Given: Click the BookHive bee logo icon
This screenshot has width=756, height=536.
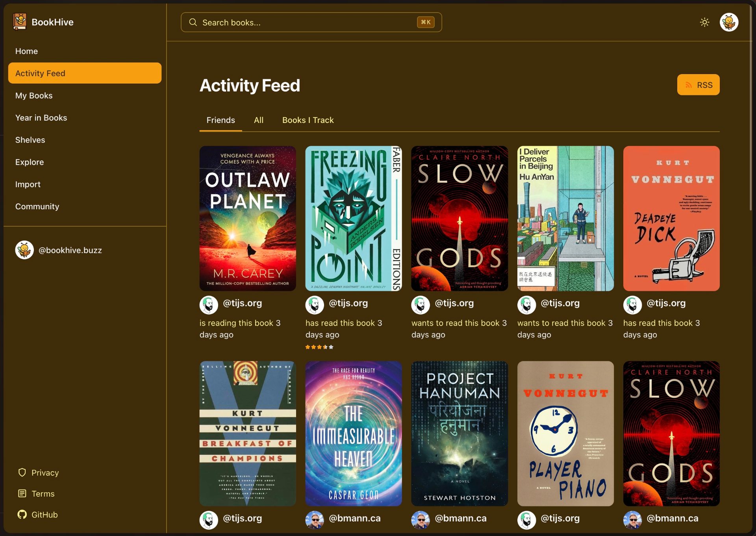Looking at the screenshot, I should click(x=20, y=22).
